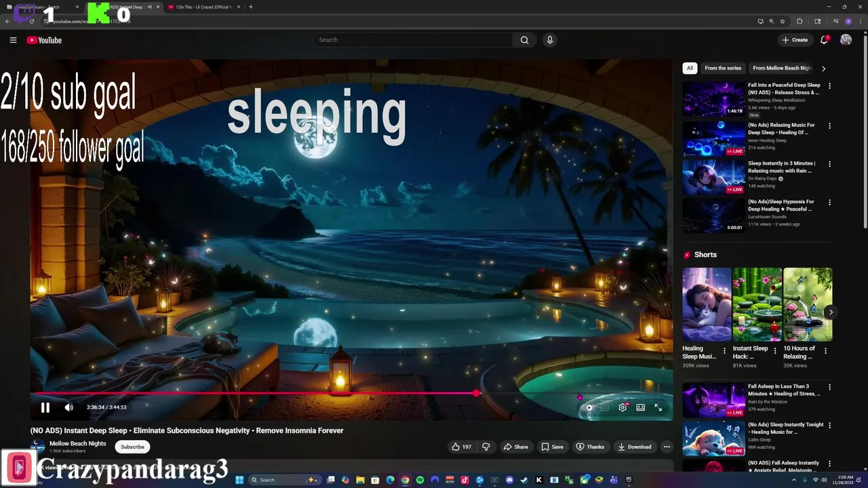
Task: Subscribe to Mellow Beach Nights
Action: click(x=132, y=447)
